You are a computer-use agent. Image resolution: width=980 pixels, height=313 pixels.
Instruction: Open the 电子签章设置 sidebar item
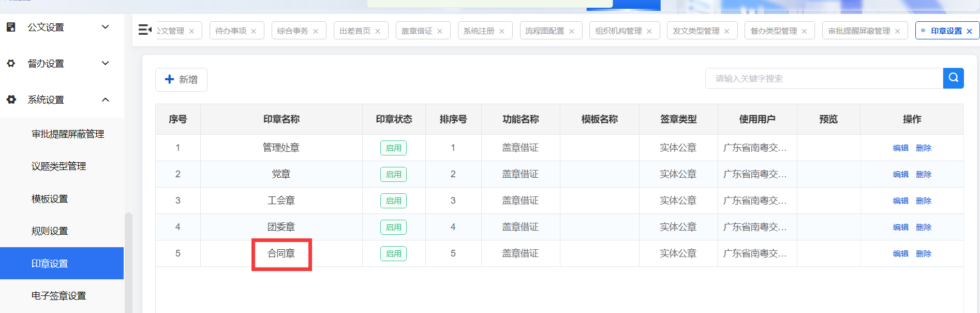[x=58, y=296]
